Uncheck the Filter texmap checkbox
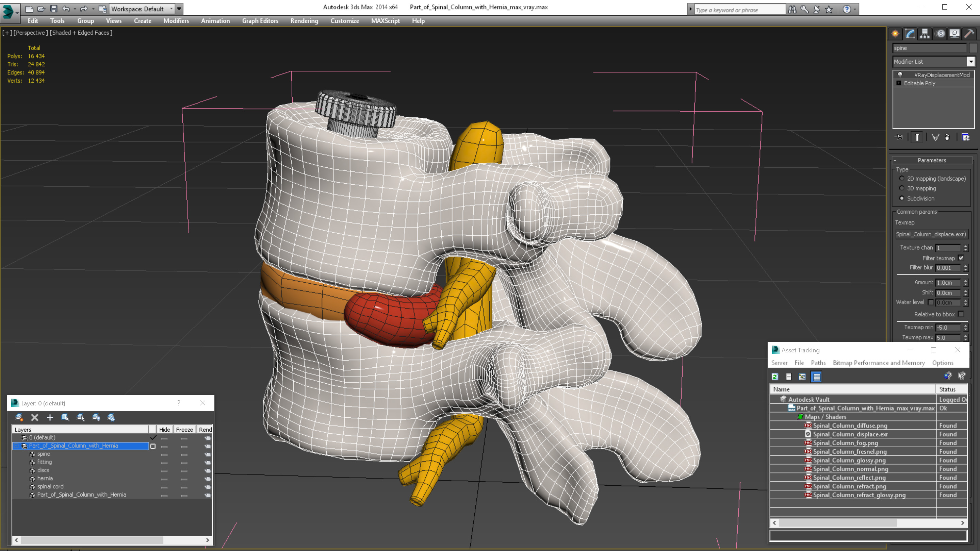 (x=961, y=258)
